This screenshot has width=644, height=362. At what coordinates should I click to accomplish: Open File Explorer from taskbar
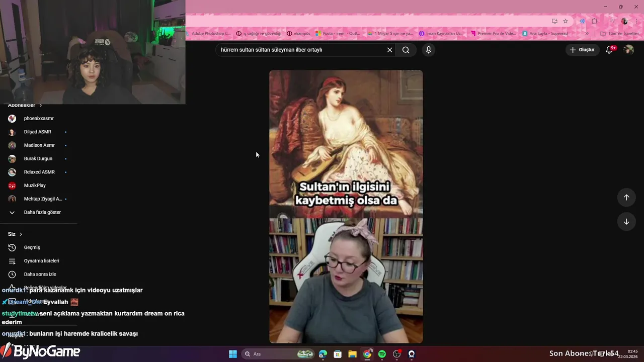tap(352, 354)
